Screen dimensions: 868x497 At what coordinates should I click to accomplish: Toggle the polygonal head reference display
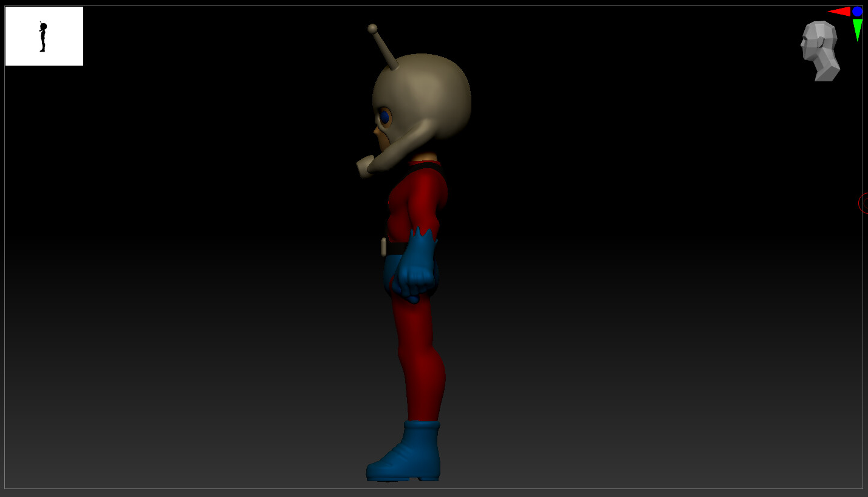[821, 50]
